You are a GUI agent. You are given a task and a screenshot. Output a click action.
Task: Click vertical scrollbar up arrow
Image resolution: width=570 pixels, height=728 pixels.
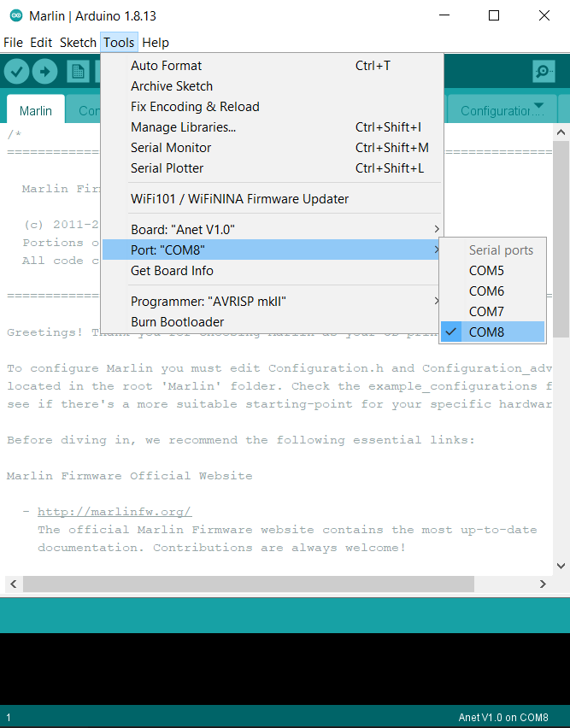(x=561, y=132)
